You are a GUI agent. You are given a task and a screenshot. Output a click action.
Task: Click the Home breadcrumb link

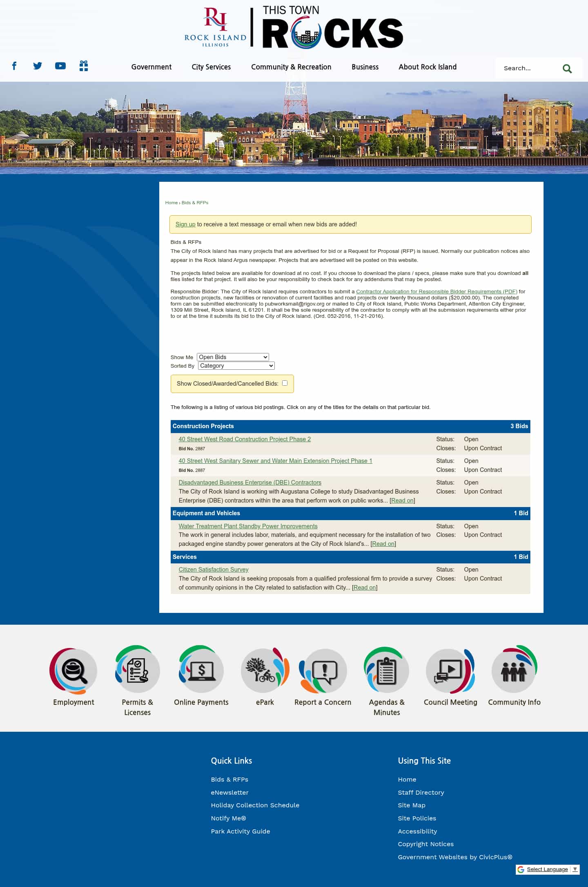pyautogui.click(x=171, y=203)
